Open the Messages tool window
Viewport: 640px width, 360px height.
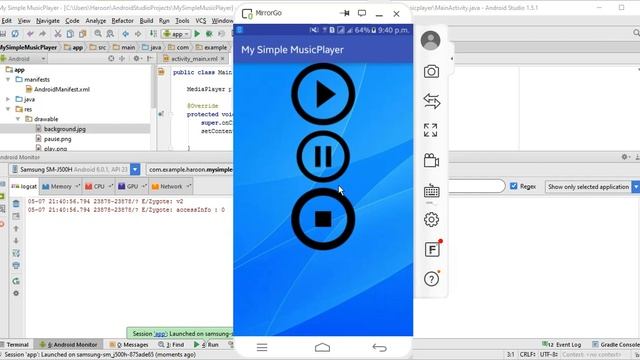(x=129, y=344)
